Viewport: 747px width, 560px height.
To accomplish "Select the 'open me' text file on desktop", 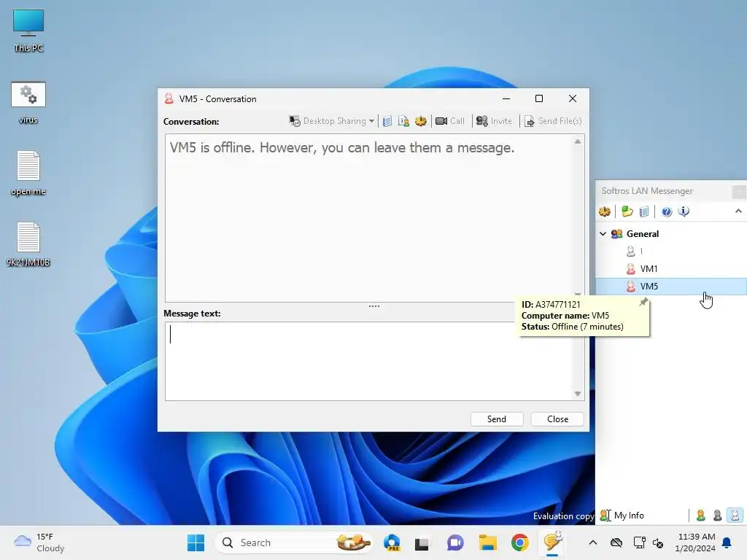I will pyautogui.click(x=28, y=174).
